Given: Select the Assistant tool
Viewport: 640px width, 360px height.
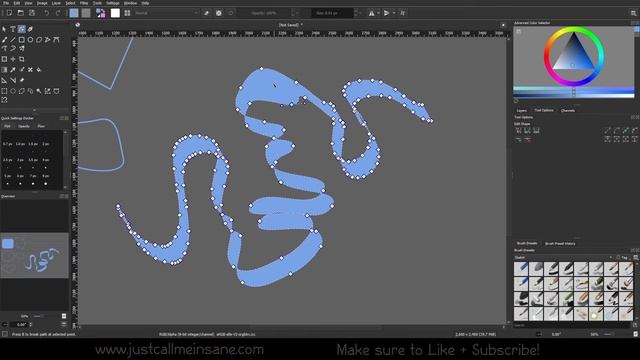Looking at the screenshot, I should [x=4, y=80].
